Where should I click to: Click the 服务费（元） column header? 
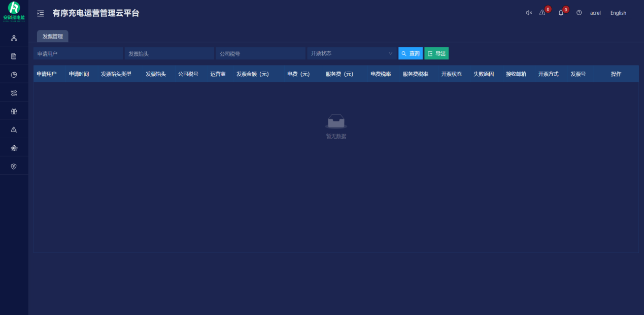point(340,74)
